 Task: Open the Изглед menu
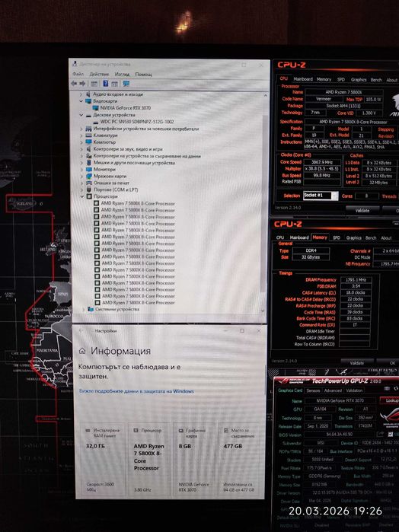(x=122, y=74)
